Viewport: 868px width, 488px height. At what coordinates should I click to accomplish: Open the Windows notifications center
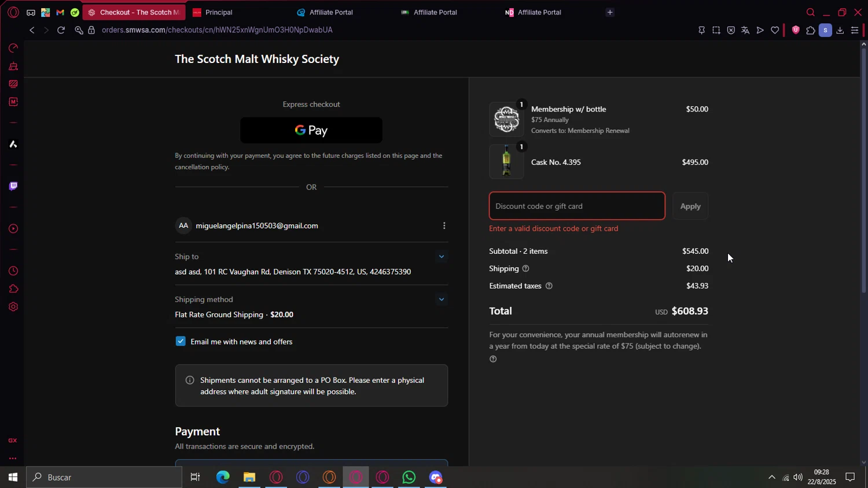click(x=850, y=477)
